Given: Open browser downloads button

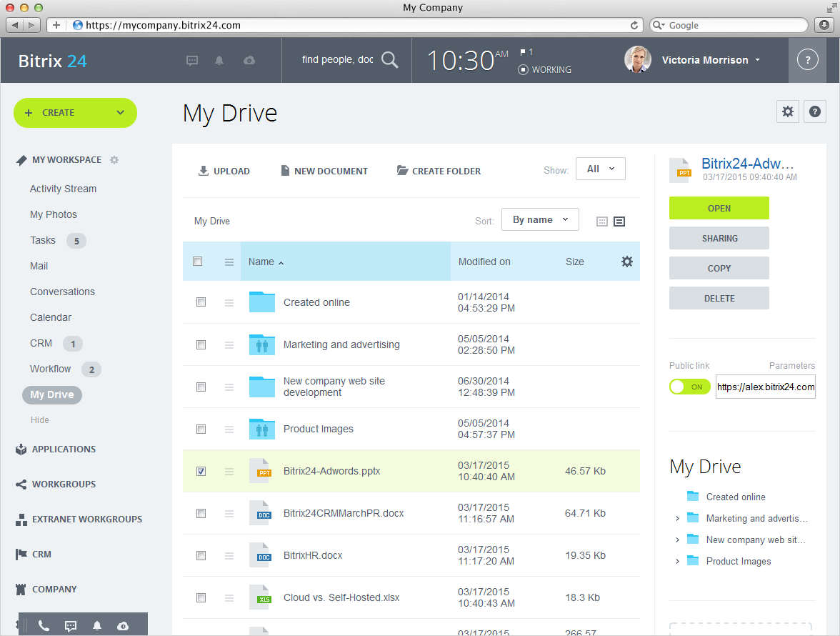Looking at the screenshot, I should [824, 24].
